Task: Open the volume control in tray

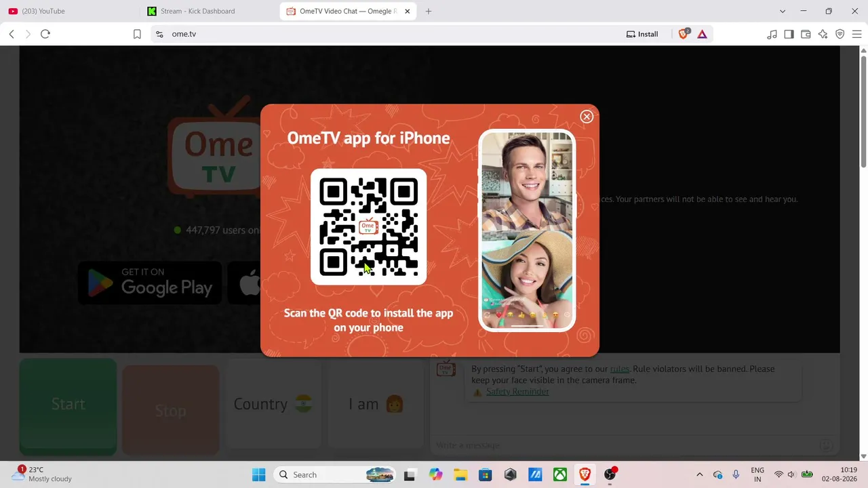Action: [791, 474]
